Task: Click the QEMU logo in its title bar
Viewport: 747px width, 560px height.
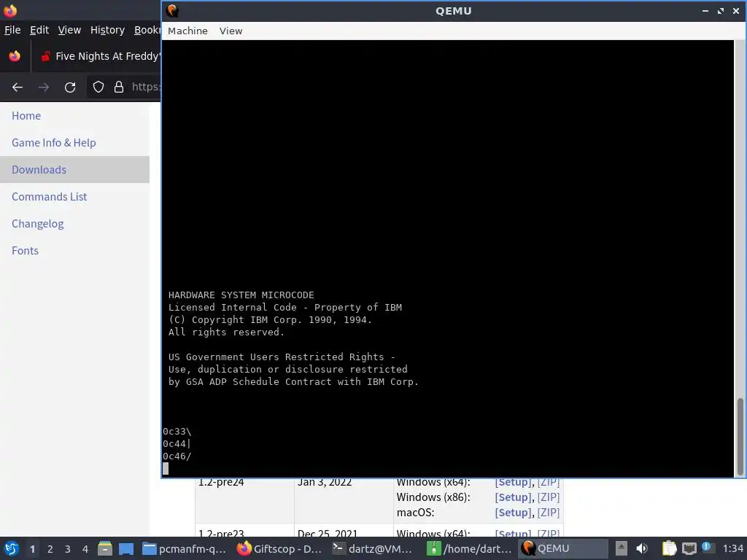Action: pos(172,11)
